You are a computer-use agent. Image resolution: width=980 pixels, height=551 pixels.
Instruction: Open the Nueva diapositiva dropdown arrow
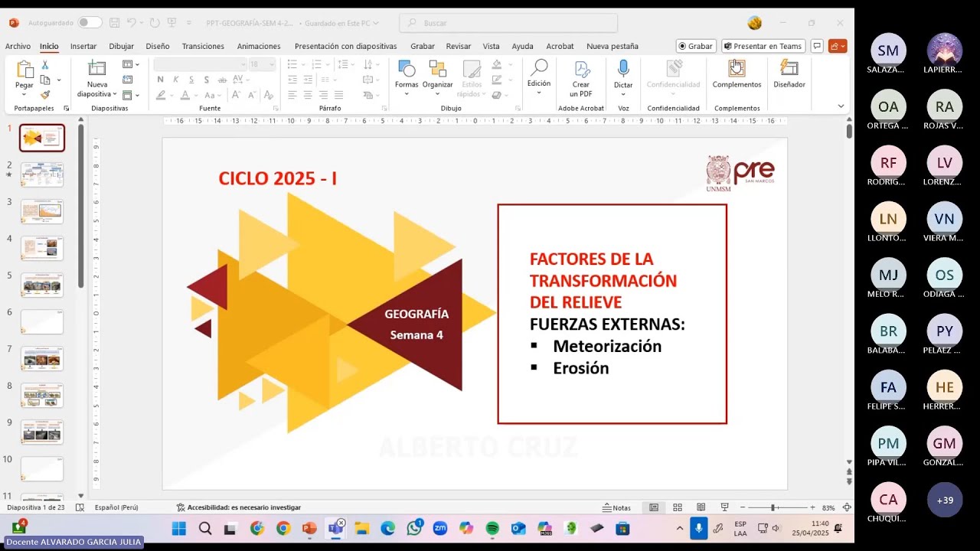tap(115, 94)
